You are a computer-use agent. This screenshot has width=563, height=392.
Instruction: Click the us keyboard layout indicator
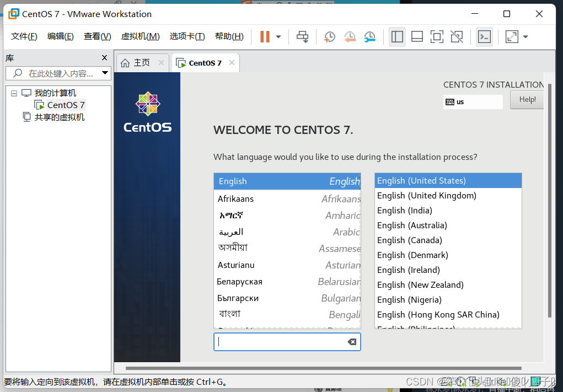473,102
